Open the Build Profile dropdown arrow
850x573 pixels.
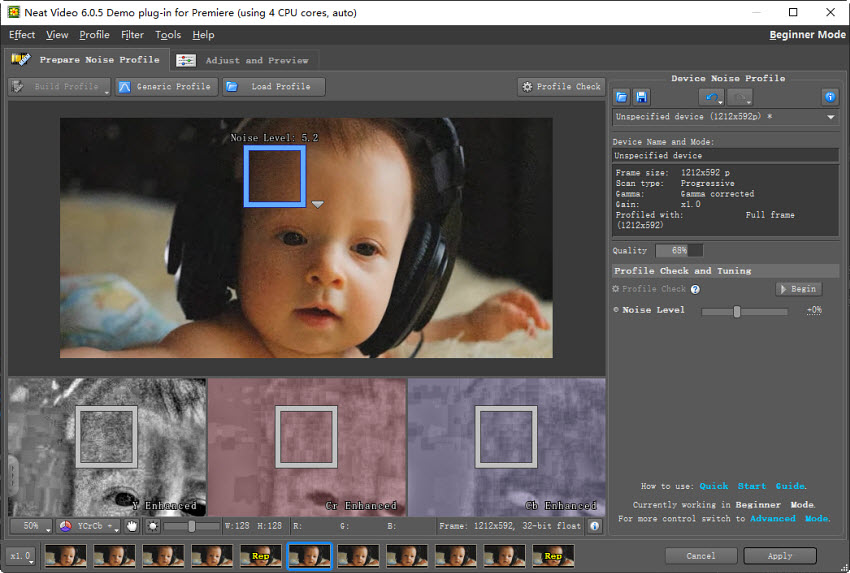click(x=106, y=93)
